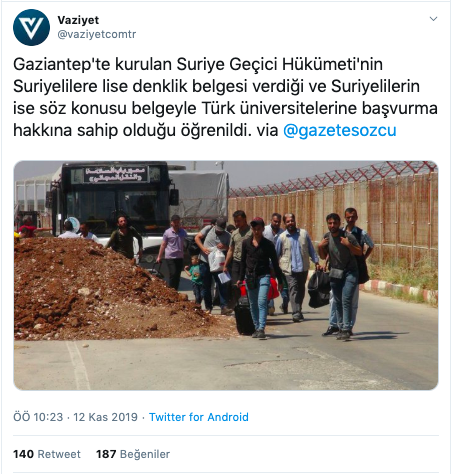The height and width of the screenshot is (474, 453).
Task: Expand the tweet options chevron menu
Action: pyautogui.click(x=433, y=19)
